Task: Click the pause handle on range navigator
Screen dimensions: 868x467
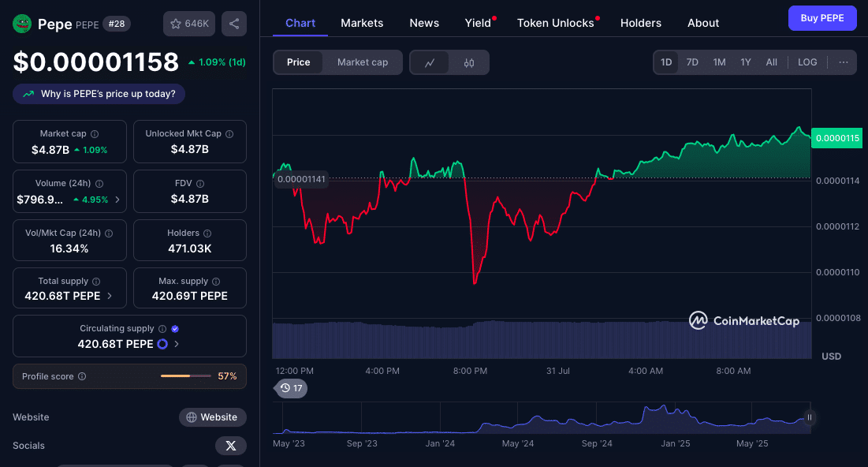Action: pyautogui.click(x=810, y=417)
